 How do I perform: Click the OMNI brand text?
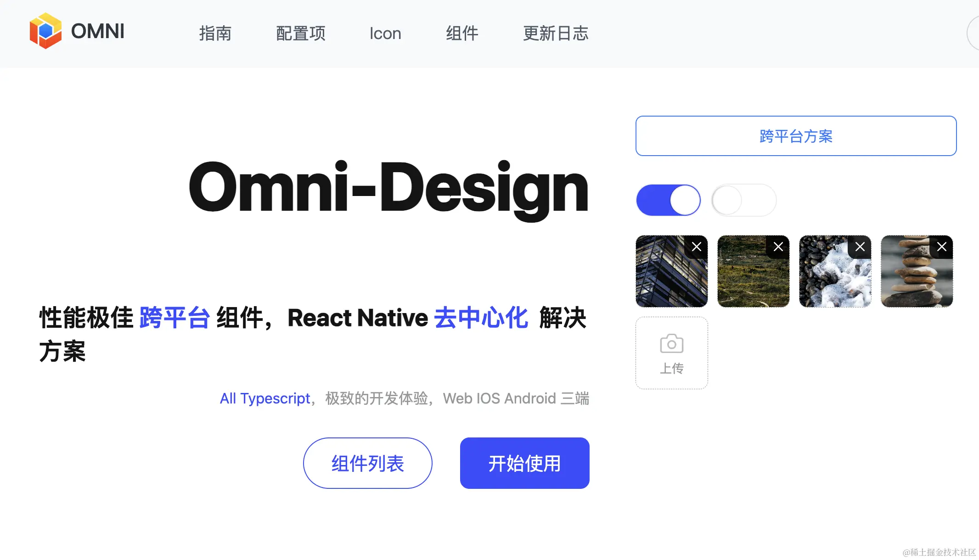[x=97, y=31]
